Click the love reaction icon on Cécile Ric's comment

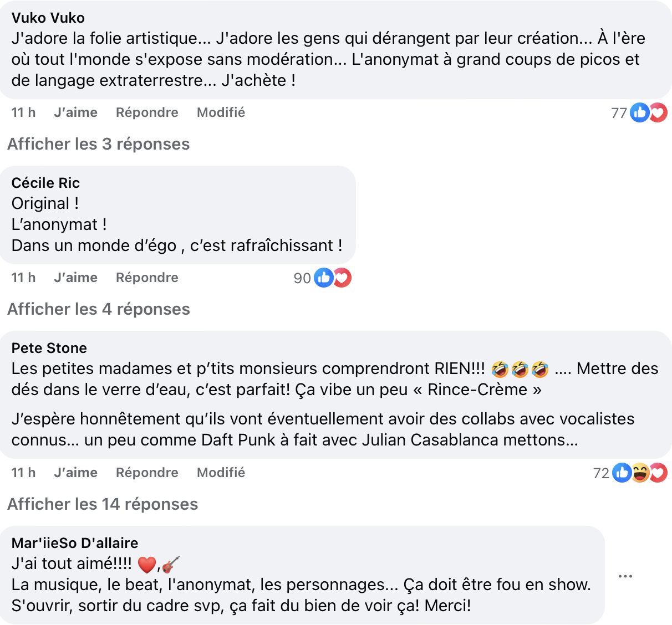(342, 278)
